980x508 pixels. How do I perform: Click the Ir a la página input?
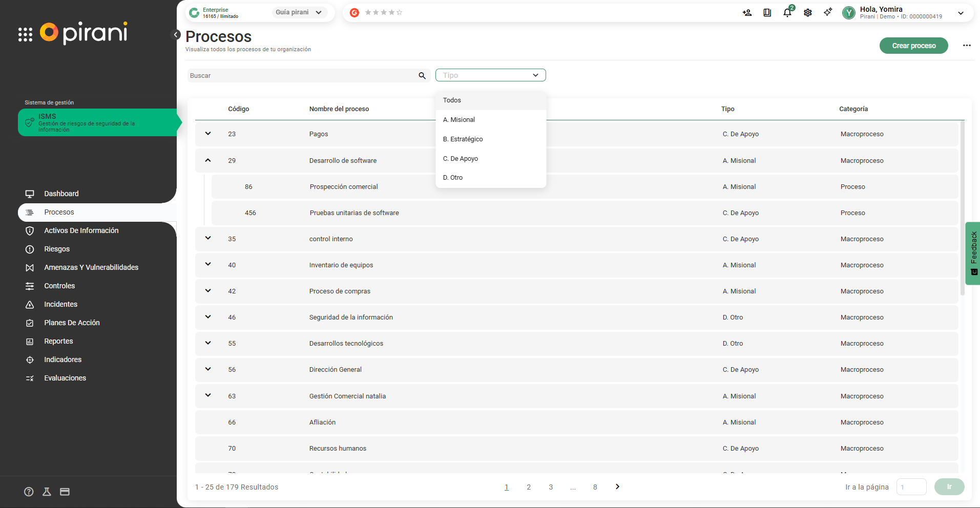pyautogui.click(x=911, y=487)
